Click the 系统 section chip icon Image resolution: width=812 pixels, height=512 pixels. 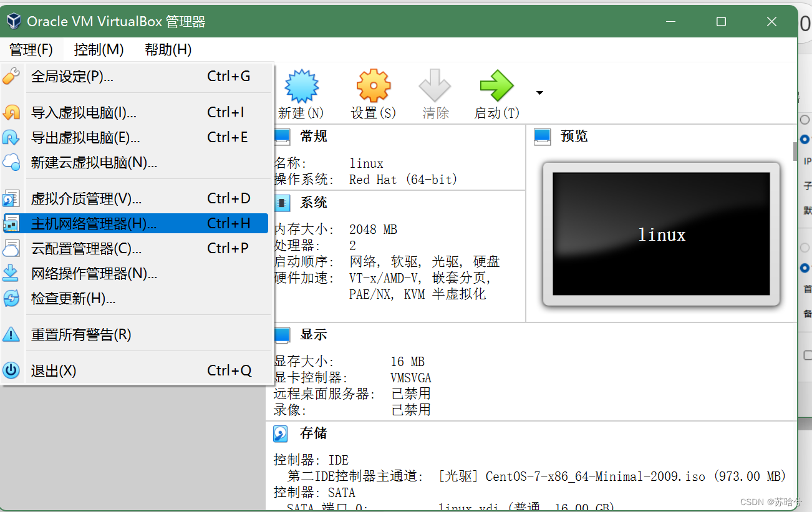tap(282, 203)
